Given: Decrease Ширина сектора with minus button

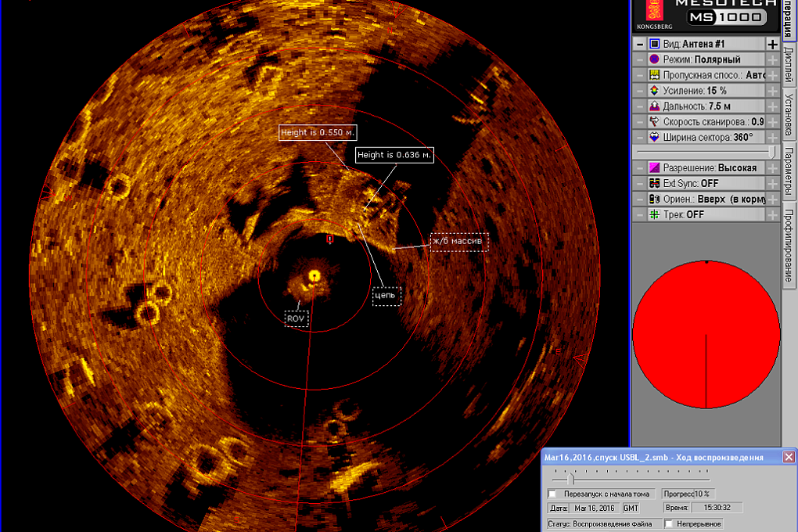Looking at the screenshot, I should tap(640, 138).
